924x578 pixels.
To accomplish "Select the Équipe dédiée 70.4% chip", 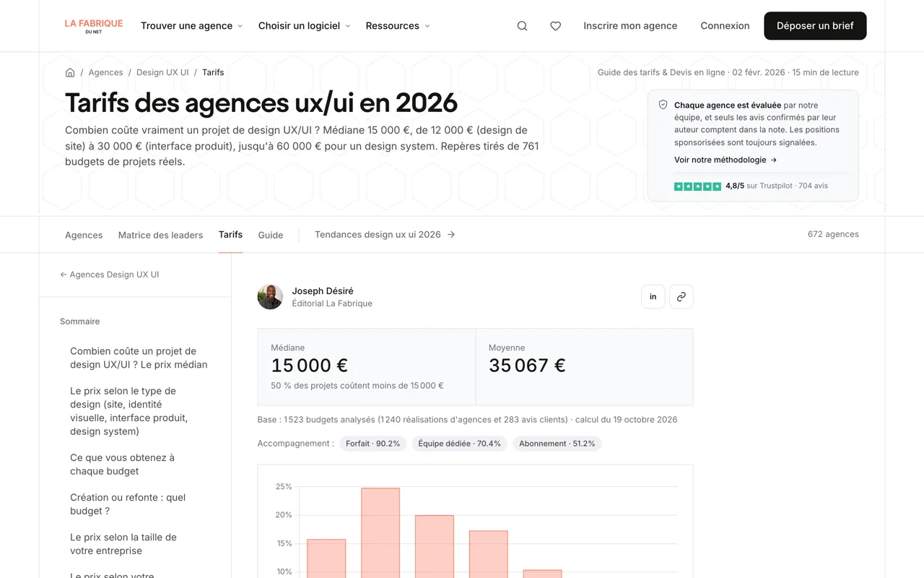I will coord(459,444).
